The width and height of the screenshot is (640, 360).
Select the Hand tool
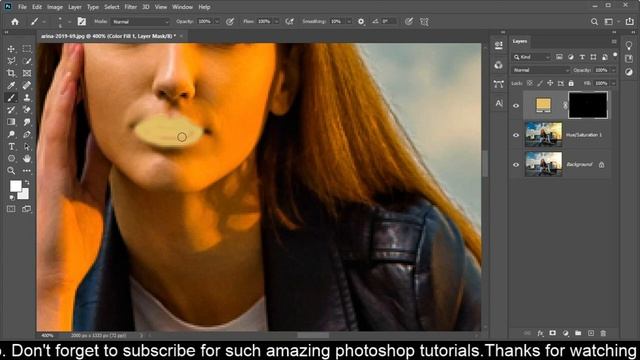click(x=27, y=158)
